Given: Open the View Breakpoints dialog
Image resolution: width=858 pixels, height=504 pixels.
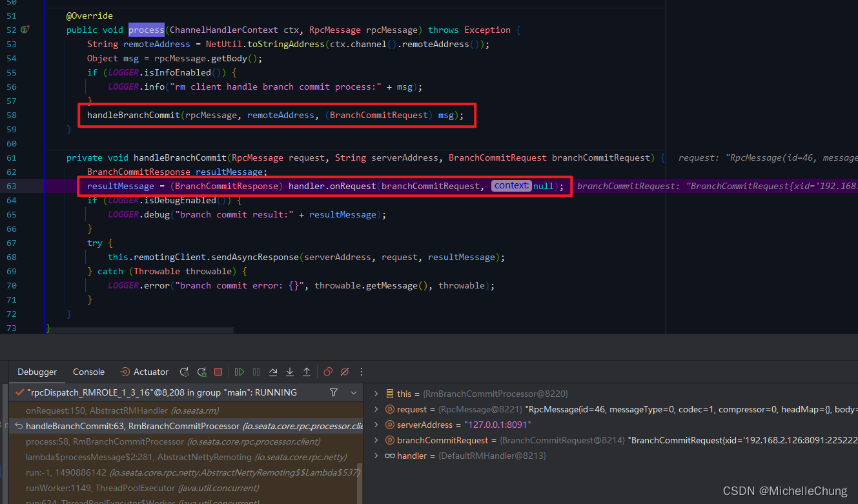Looking at the screenshot, I should tap(328, 372).
